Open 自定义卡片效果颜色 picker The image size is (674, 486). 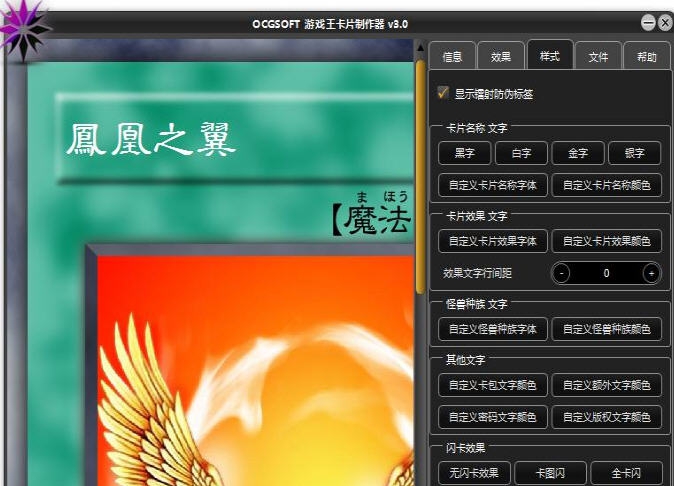pos(607,241)
